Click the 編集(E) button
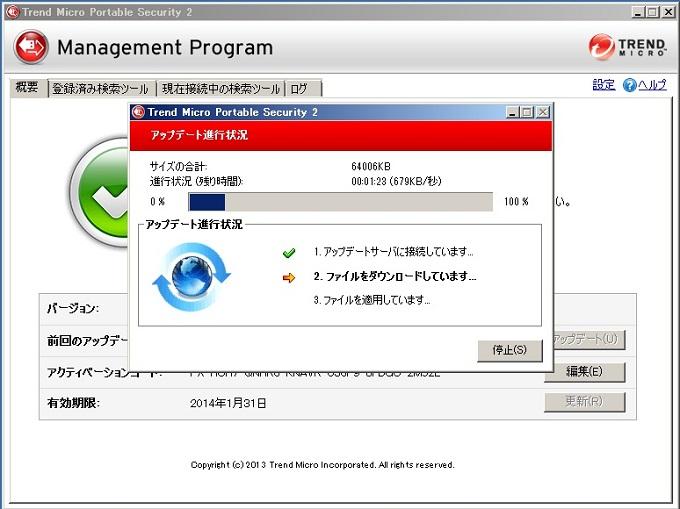The width and height of the screenshot is (680, 509). click(584, 372)
